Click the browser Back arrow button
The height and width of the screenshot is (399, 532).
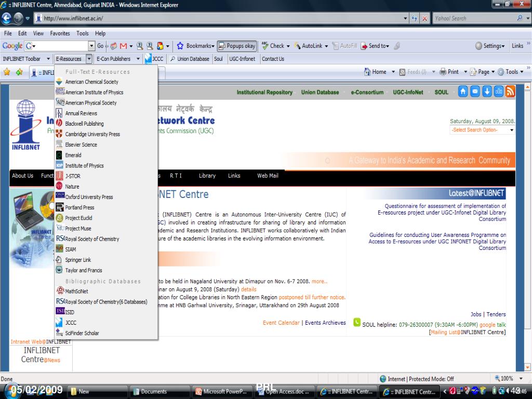click(x=6, y=18)
